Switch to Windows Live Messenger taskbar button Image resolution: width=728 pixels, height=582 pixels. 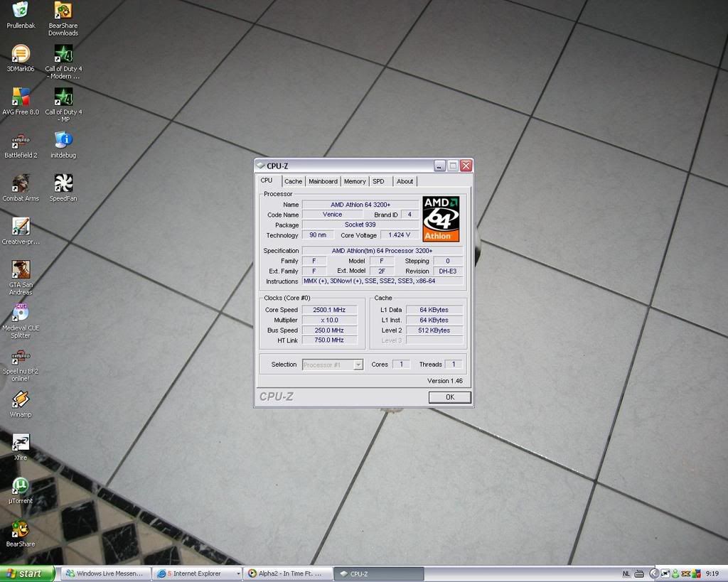(107, 574)
